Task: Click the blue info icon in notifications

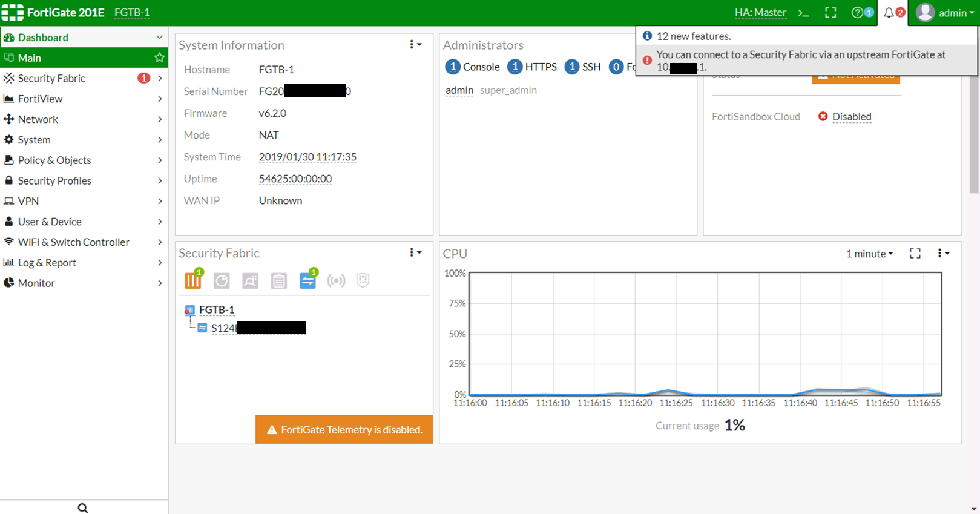Action: coord(647,36)
